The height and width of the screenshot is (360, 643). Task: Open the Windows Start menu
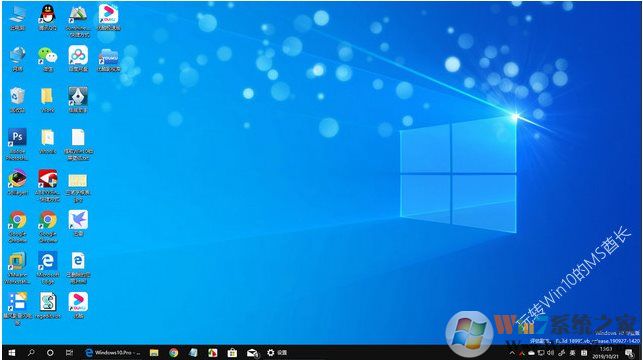(11, 353)
